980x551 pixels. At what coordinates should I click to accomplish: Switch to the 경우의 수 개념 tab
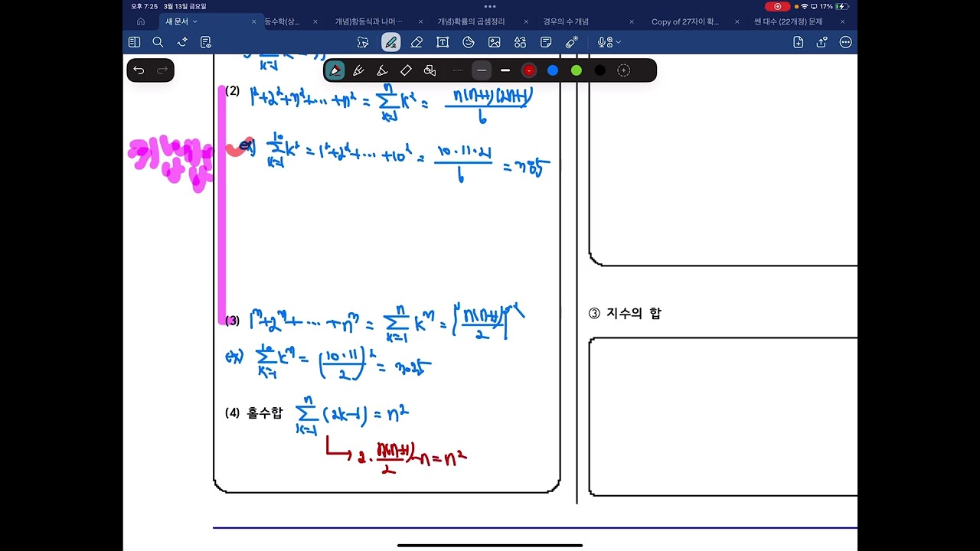tap(566, 21)
